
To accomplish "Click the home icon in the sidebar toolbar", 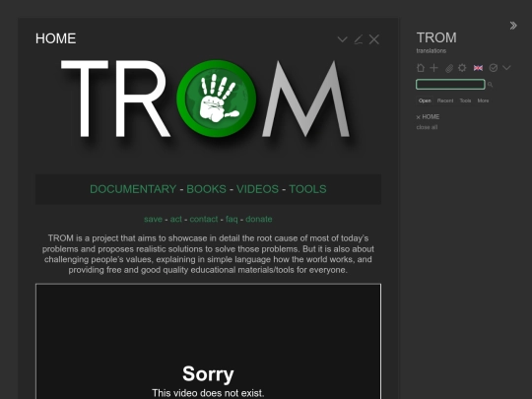I will [421, 68].
